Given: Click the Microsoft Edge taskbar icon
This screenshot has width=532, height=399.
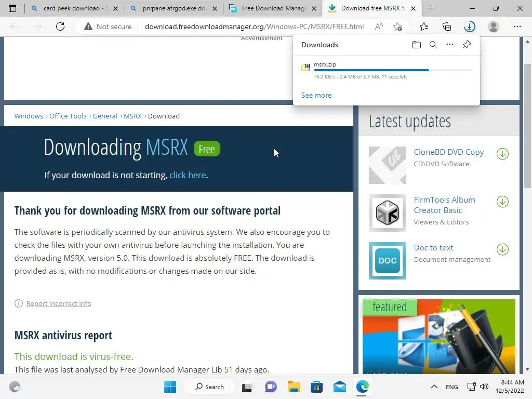Looking at the screenshot, I should (x=362, y=387).
